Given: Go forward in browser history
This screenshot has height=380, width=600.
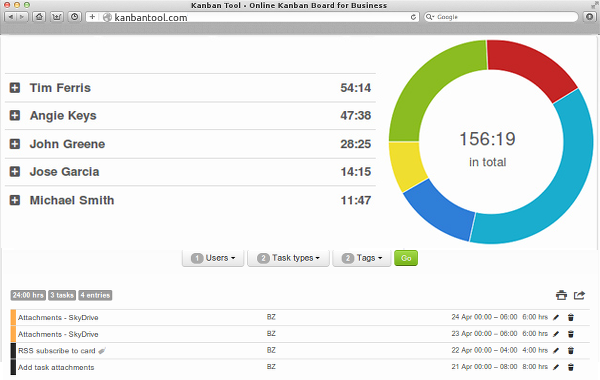Looking at the screenshot, I should click(x=22, y=17).
